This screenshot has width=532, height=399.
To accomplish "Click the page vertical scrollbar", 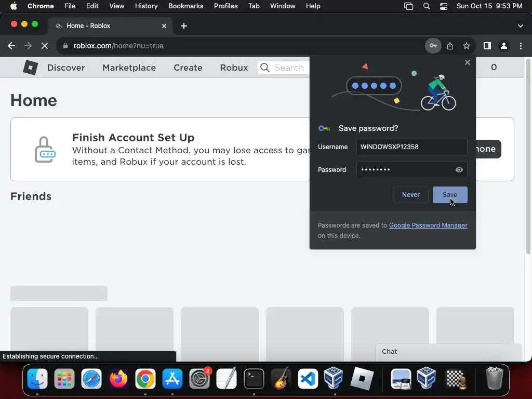I will coord(528,156).
